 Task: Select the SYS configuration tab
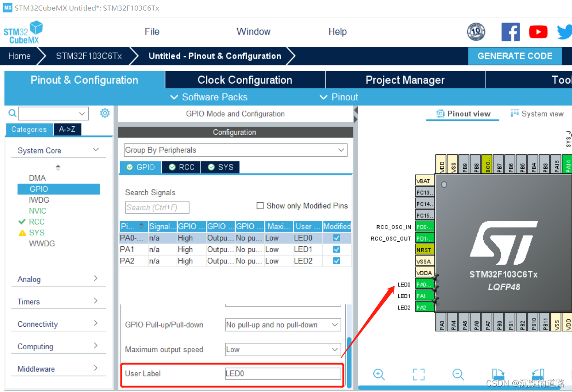coord(220,167)
